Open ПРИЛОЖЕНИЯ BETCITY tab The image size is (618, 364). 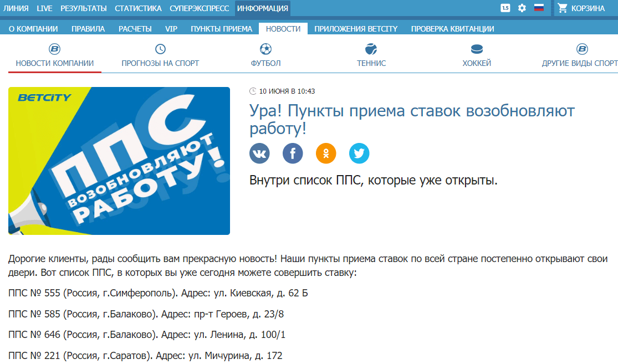pyautogui.click(x=356, y=29)
